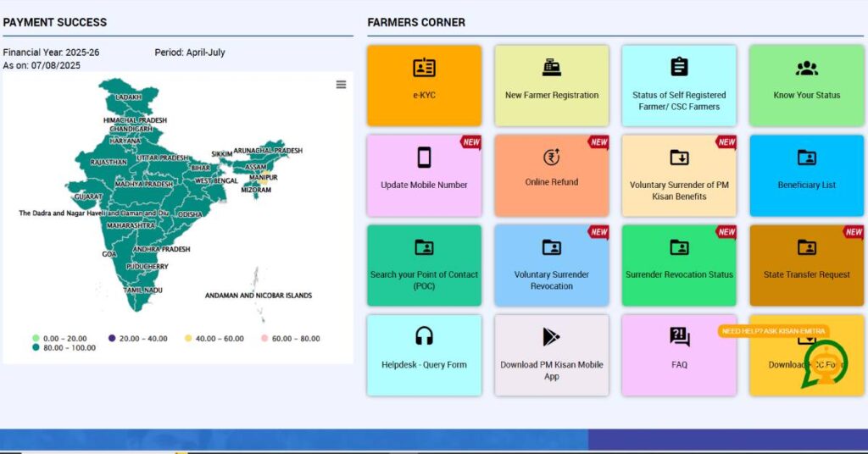This screenshot has height=454, width=868.
Task: Select ANDHRA PRADESH on the India map
Action: 161,249
